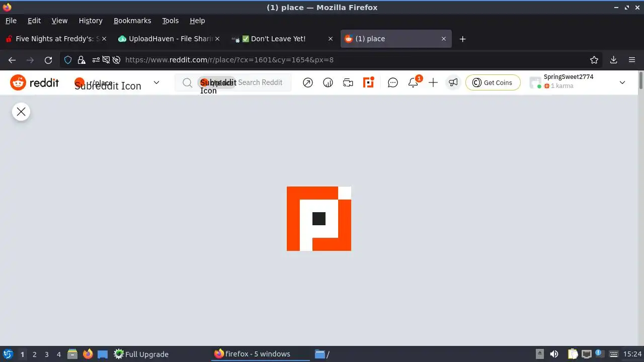This screenshot has width=644, height=362.
Task: Click Full Upgrade in the taskbar
Action: pos(141,354)
